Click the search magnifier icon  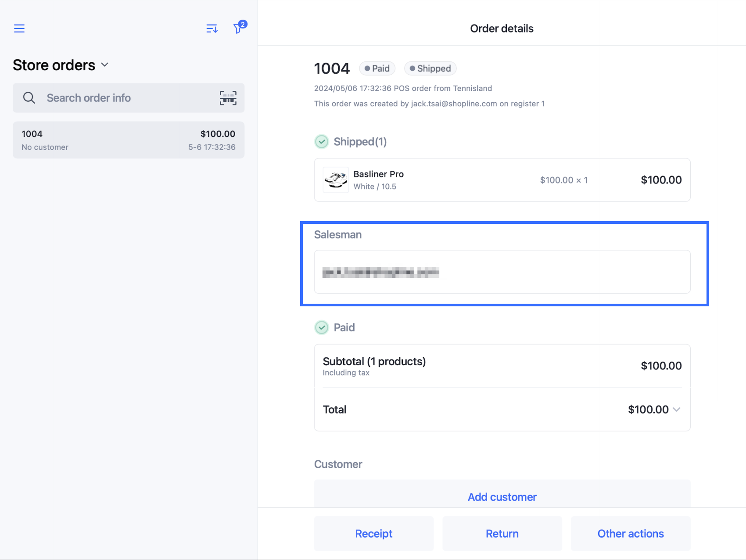(29, 98)
